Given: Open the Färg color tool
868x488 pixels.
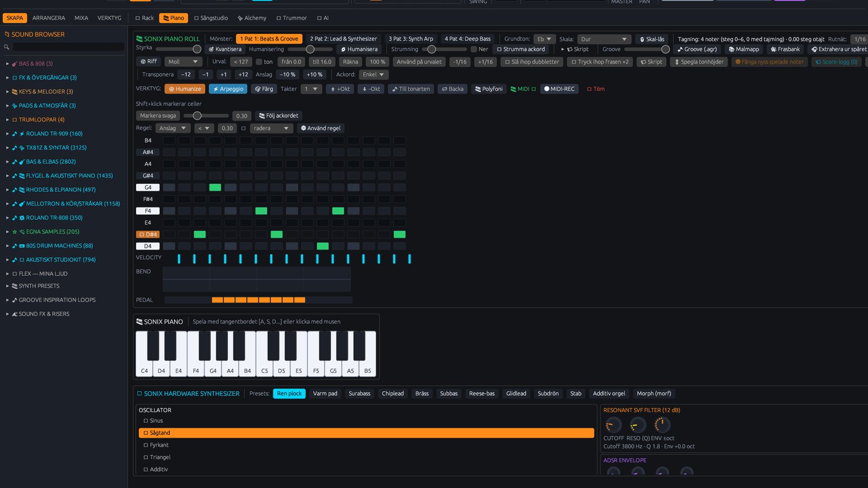Looking at the screenshot, I should click(x=264, y=89).
